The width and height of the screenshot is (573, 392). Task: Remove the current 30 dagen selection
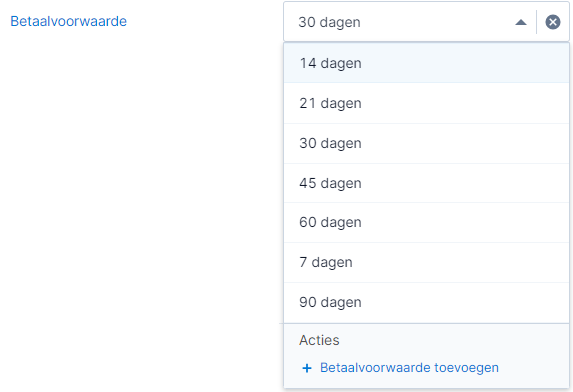(553, 22)
